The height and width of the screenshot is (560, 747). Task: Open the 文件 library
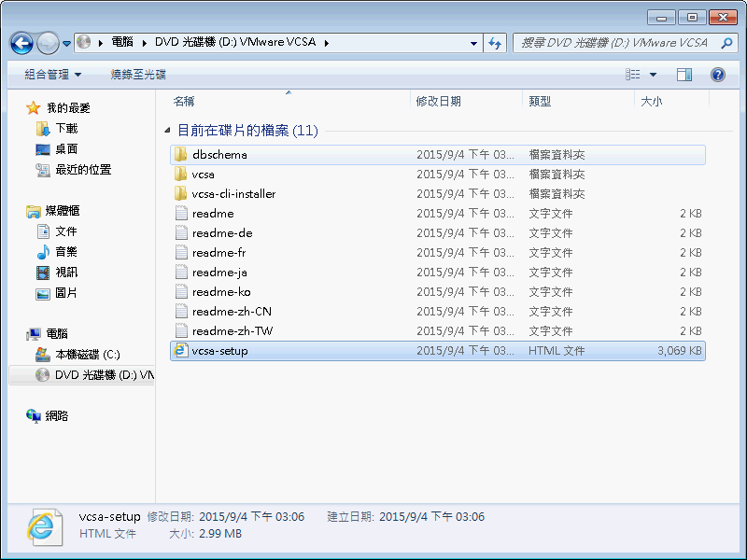tap(65, 231)
